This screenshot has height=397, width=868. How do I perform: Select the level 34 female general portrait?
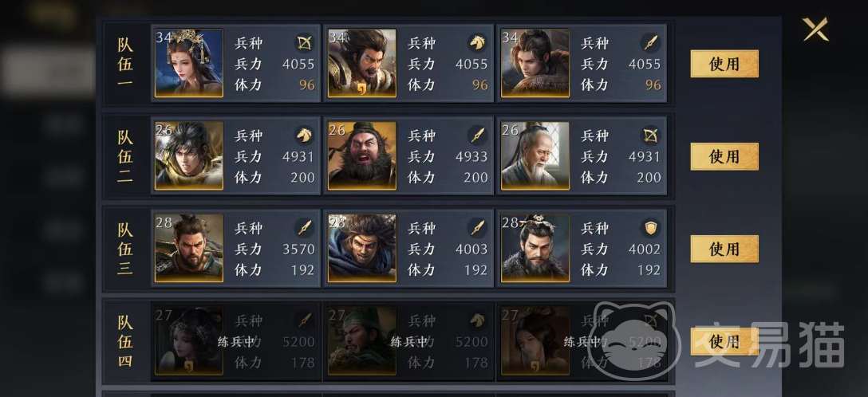click(189, 63)
